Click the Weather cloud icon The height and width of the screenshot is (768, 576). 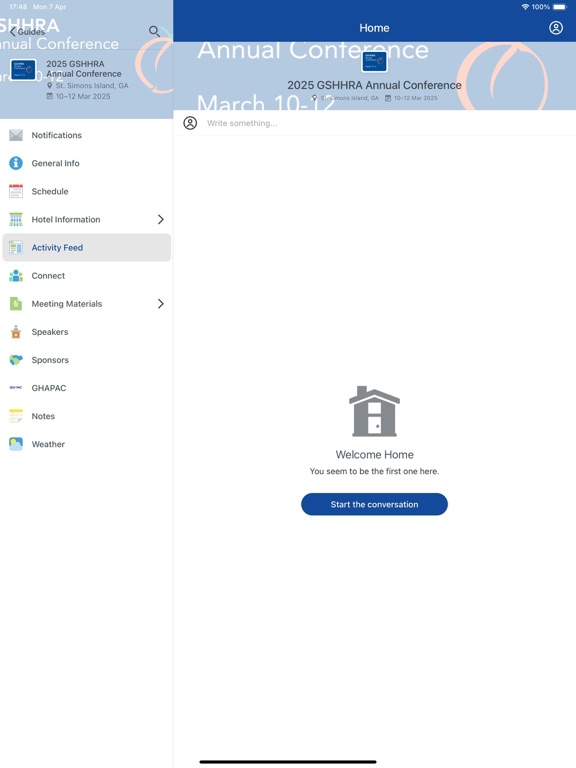(x=16, y=444)
